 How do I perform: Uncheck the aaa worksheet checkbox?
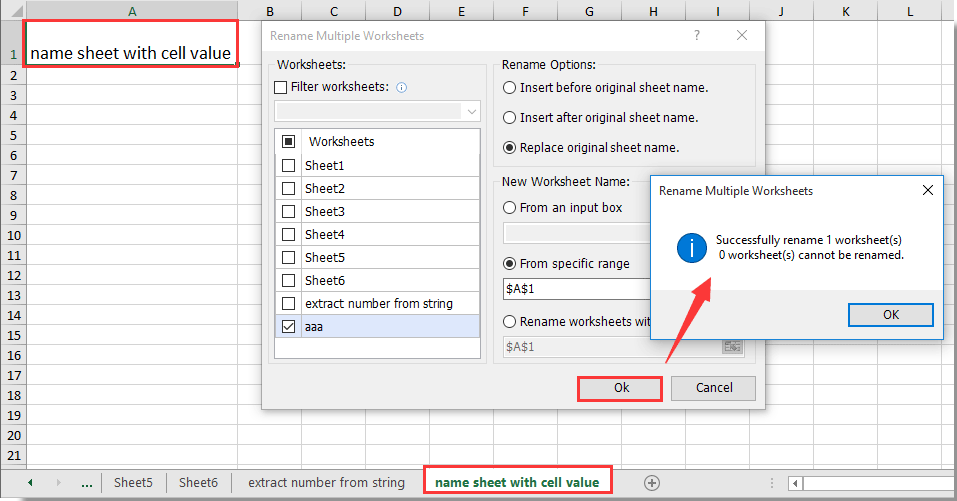pos(289,326)
